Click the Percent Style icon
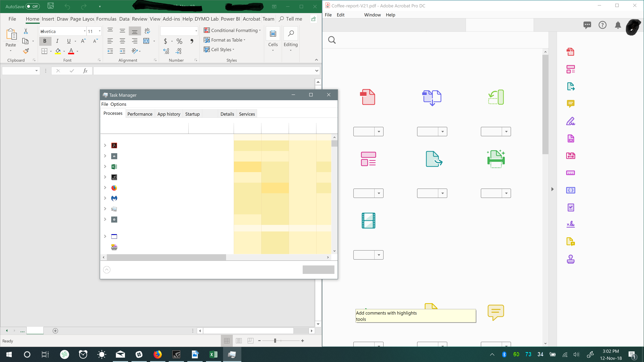The image size is (644, 362). click(x=179, y=41)
